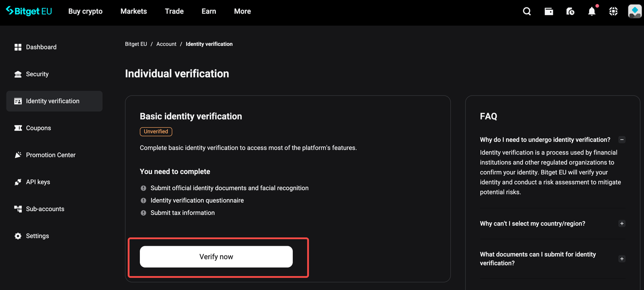Click warning icon beside Submit official identity documents

[143, 188]
